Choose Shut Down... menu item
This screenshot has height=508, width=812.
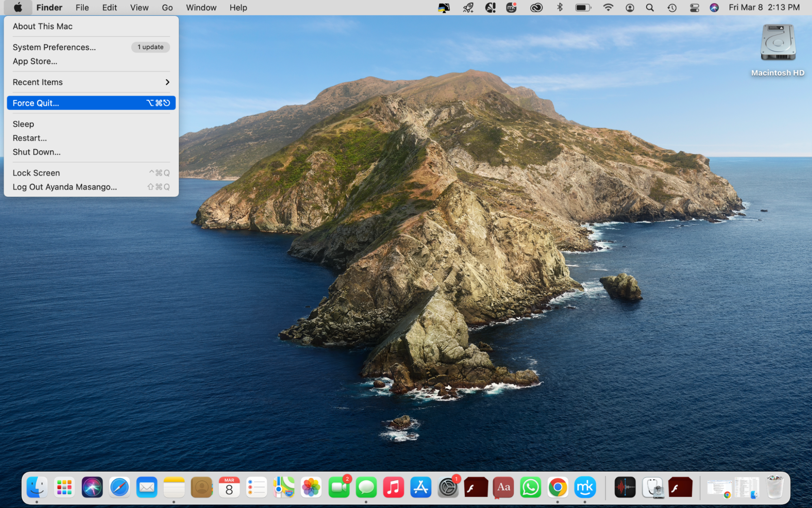(91, 152)
